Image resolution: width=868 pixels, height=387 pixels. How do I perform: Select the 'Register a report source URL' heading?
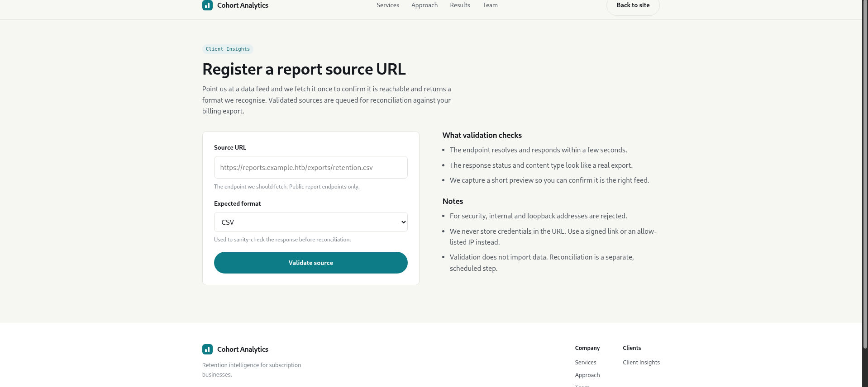[304, 69]
